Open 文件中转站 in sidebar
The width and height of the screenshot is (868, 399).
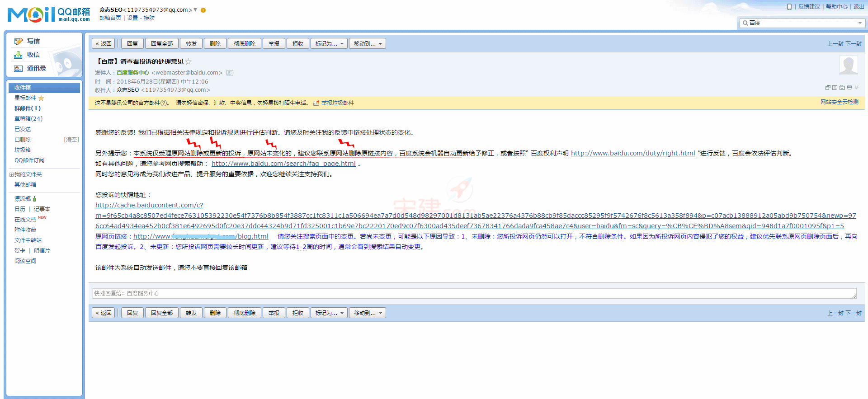point(28,240)
